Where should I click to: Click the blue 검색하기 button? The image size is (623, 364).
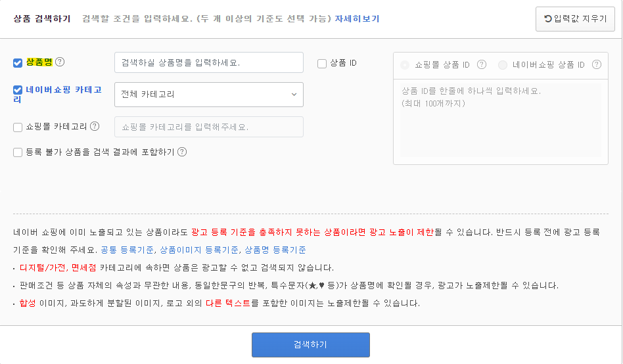311,344
